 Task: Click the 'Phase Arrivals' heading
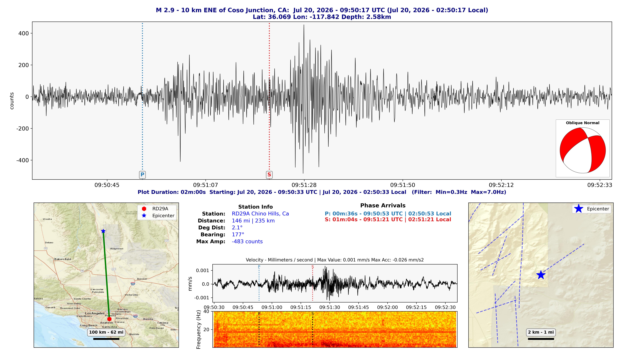point(383,206)
